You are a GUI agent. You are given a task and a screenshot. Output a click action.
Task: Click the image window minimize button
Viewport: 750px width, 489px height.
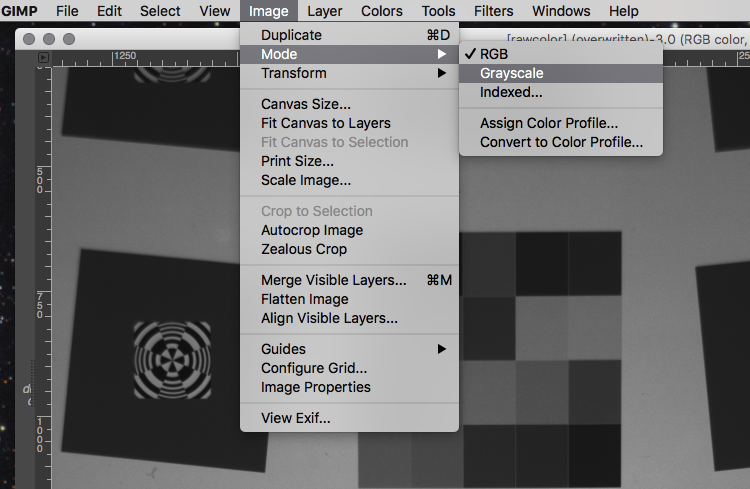49,39
